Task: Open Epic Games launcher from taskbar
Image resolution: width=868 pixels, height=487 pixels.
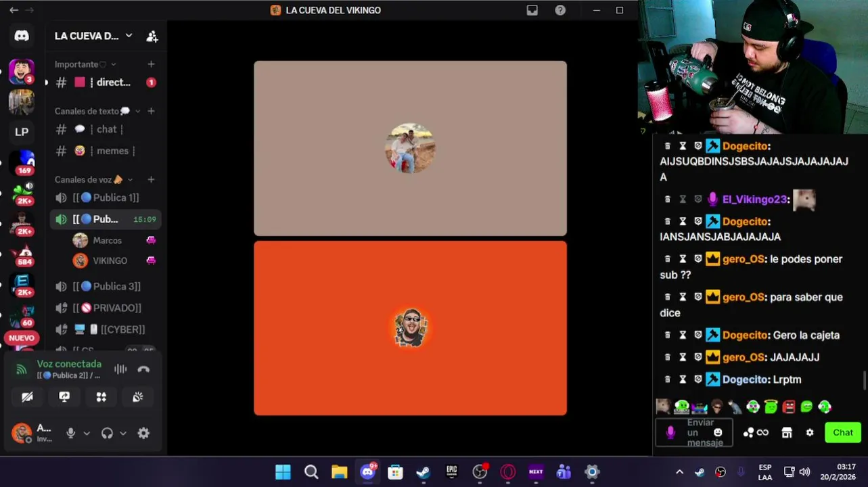Action: [452, 472]
